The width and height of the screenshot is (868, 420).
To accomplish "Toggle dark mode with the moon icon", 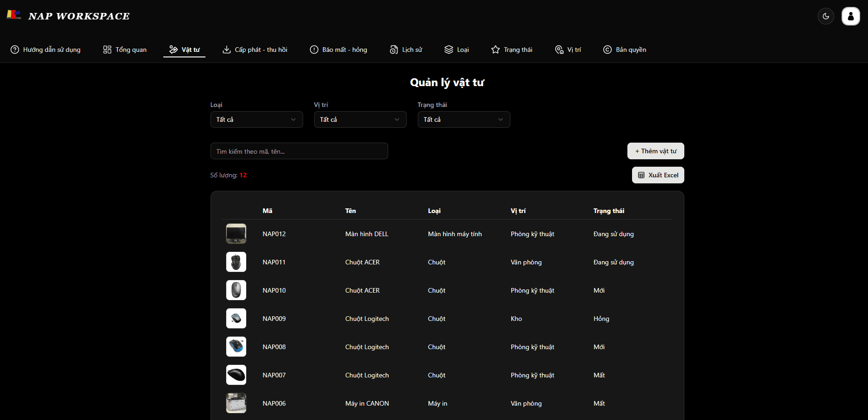I will click(x=826, y=16).
